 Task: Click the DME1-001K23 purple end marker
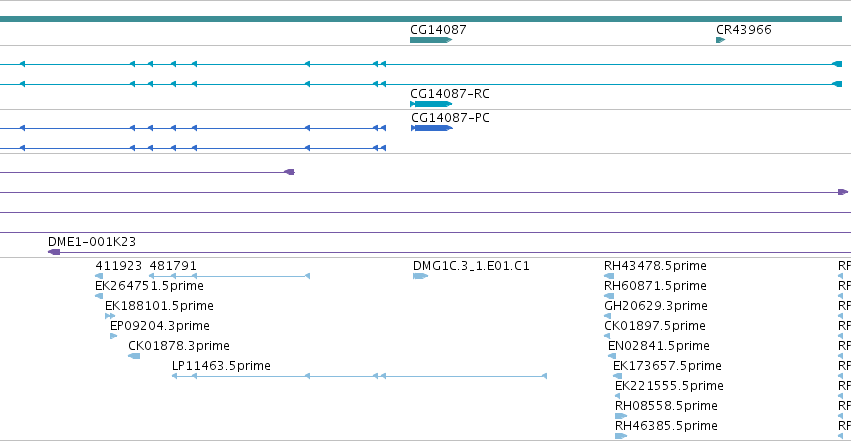[x=54, y=252]
